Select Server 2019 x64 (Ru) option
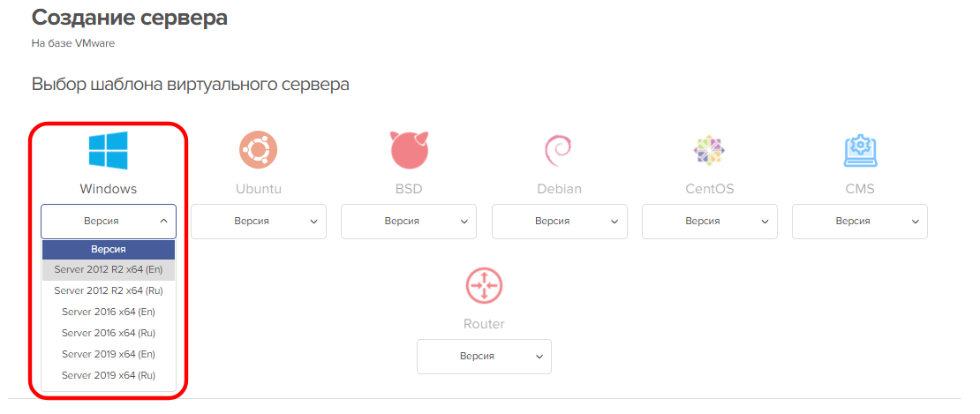The width and height of the screenshot is (980, 414). click(x=109, y=375)
